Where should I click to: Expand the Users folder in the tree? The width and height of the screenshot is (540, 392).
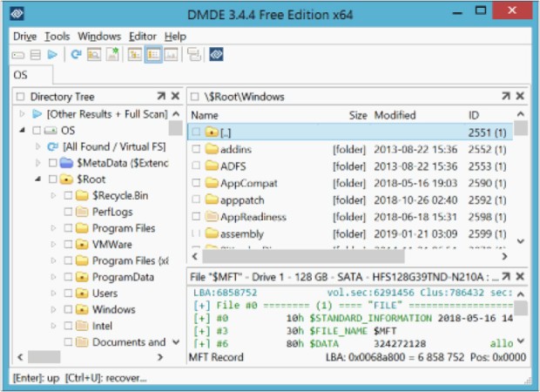point(53,294)
